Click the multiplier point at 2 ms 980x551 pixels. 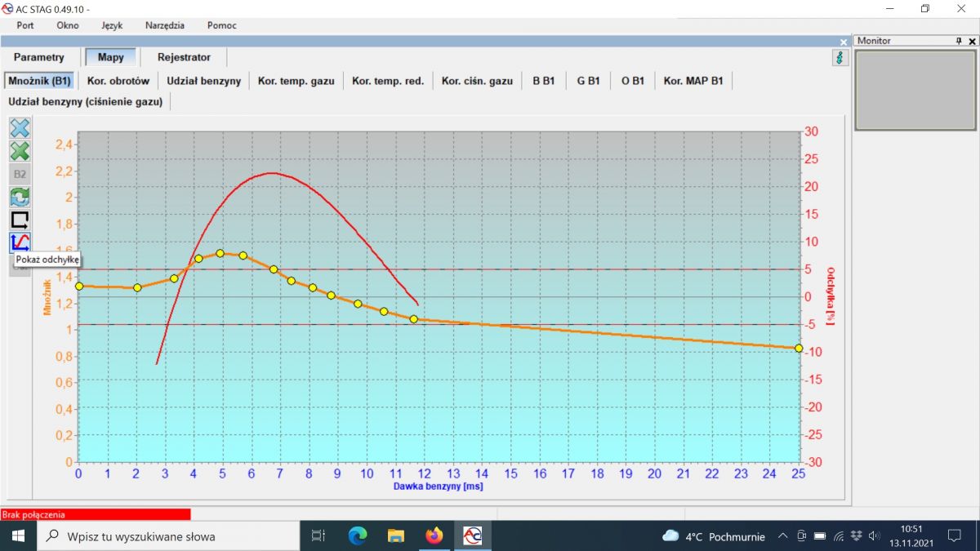tap(137, 287)
